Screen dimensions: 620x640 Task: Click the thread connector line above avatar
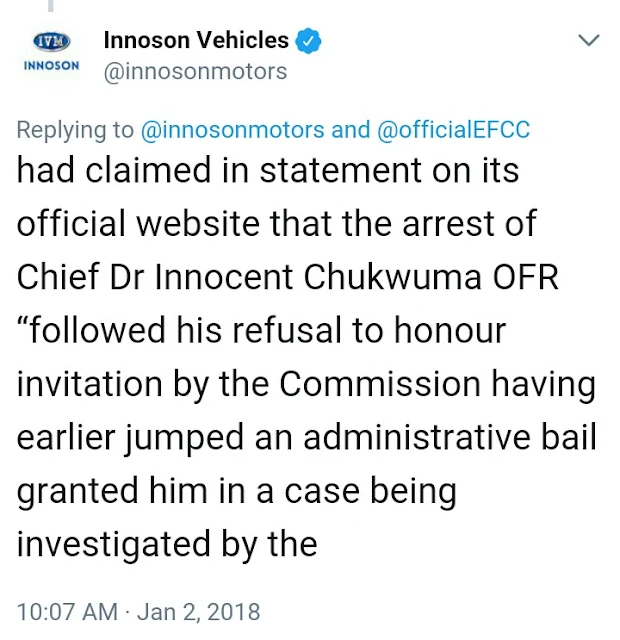coord(51,6)
